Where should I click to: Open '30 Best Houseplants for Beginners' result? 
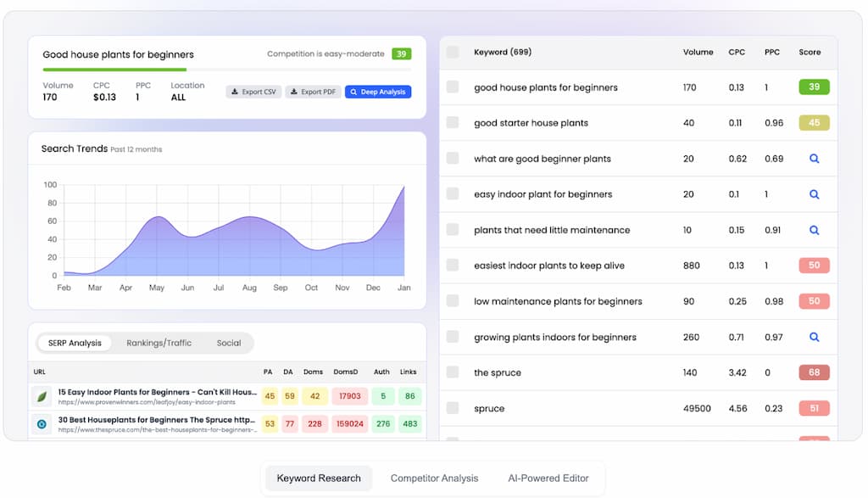(x=157, y=419)
